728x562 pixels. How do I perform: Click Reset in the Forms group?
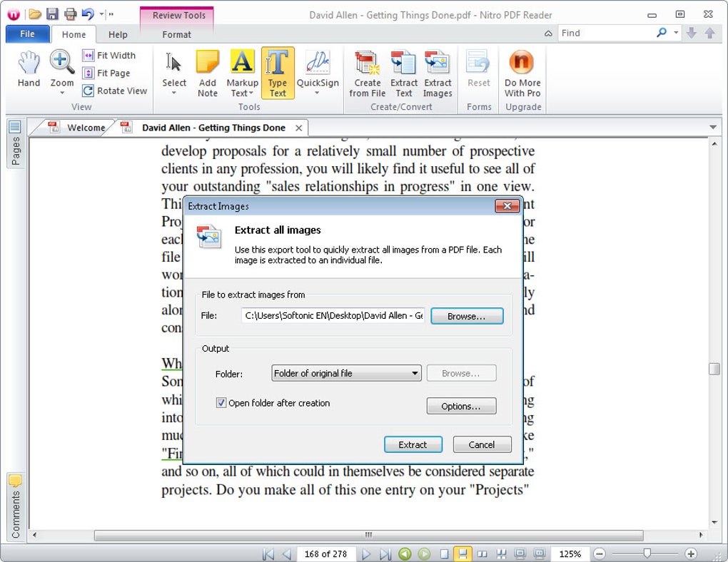point(477,71)
